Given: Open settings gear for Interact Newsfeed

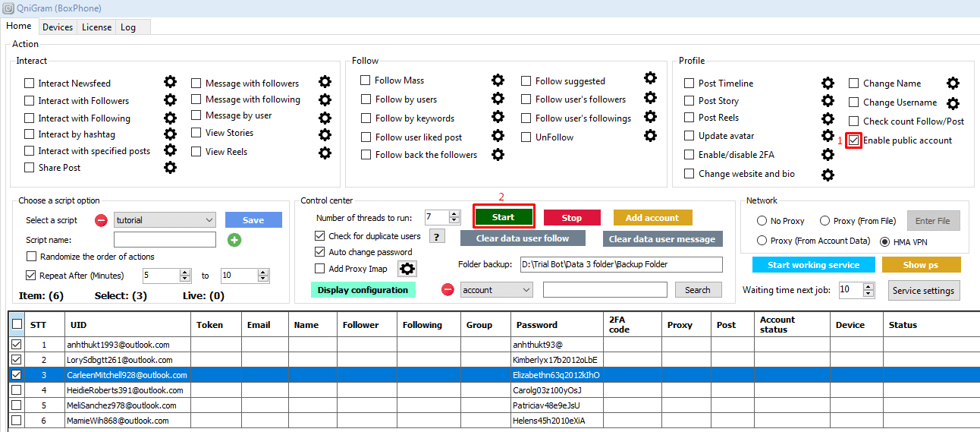Looking at the screenshot, I should 171,82.
